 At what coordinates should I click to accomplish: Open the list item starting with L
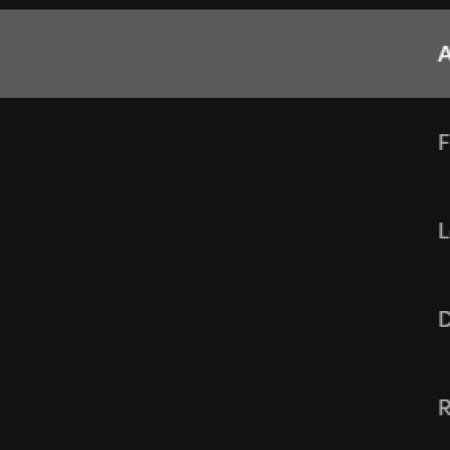pos(225,231)
